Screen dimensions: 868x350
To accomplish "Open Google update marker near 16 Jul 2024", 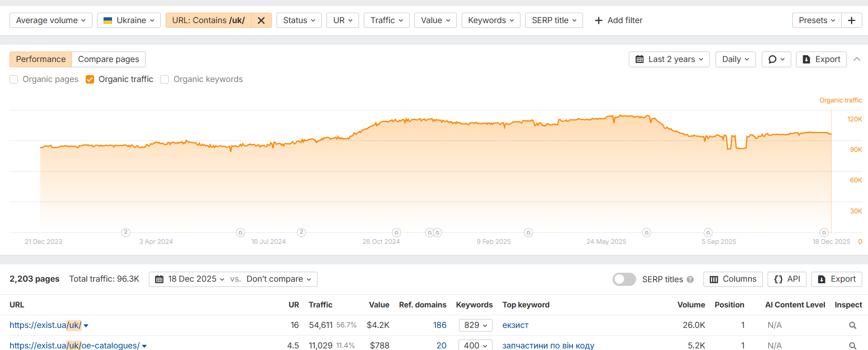I will click(240, 232).
